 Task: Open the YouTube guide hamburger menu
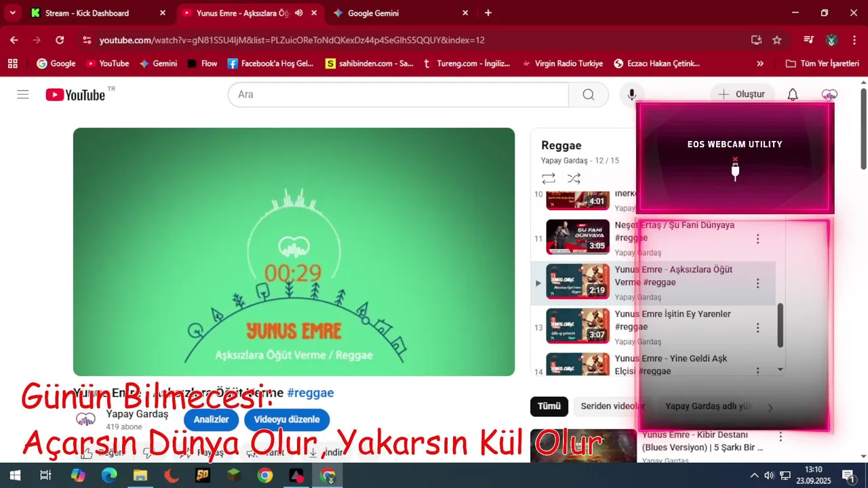point(23,94)
